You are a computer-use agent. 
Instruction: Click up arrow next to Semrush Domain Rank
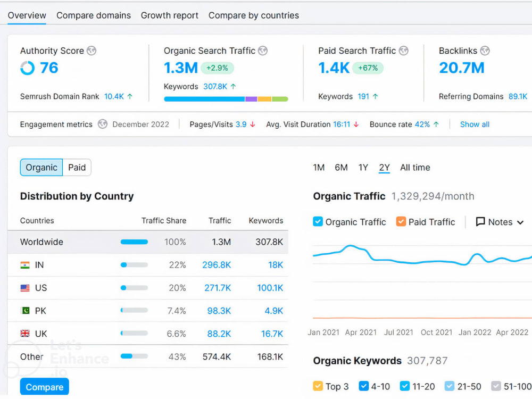tap(130, 96)
